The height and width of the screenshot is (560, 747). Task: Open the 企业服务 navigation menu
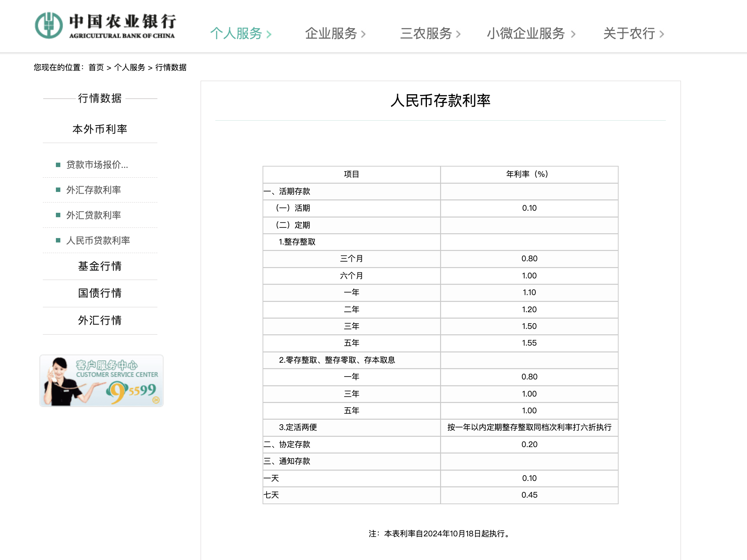(x=331, y=33)
